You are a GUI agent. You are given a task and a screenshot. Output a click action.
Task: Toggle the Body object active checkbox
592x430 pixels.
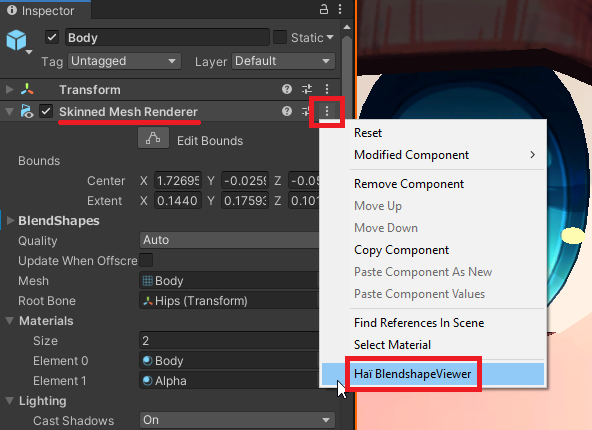point(52,37)
